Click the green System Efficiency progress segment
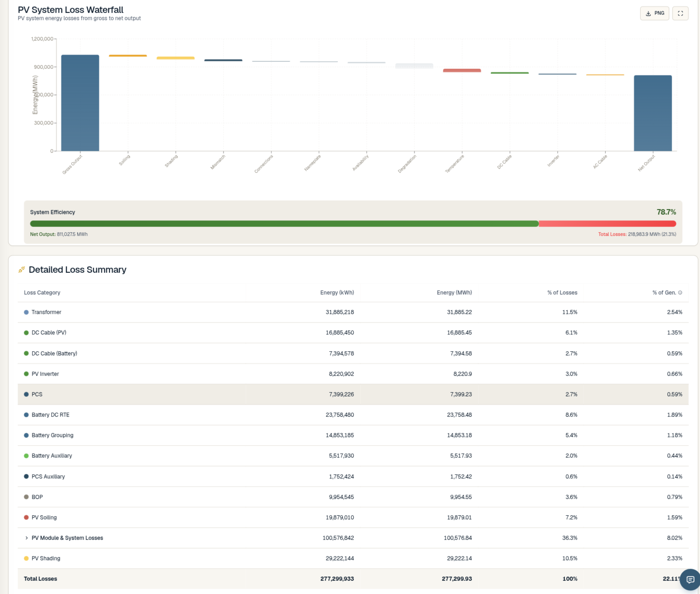The height and width of the screenshot is (594, 700). 284,224
